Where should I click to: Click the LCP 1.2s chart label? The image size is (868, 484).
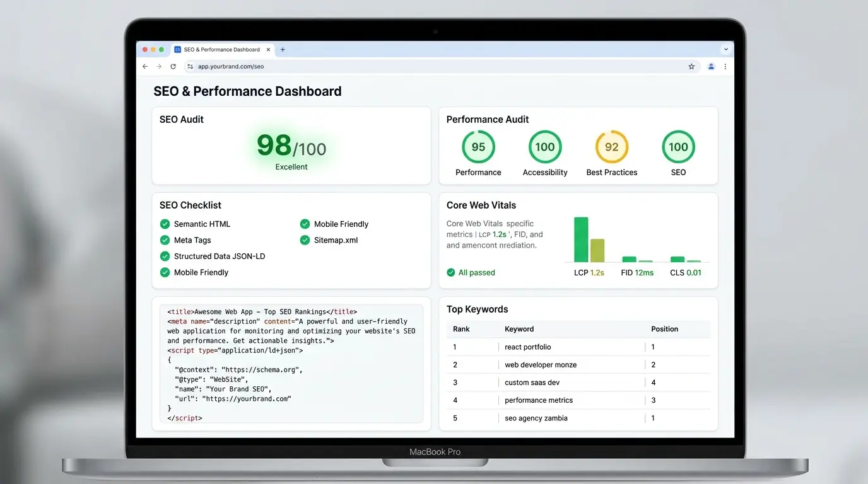coord(589,273)
